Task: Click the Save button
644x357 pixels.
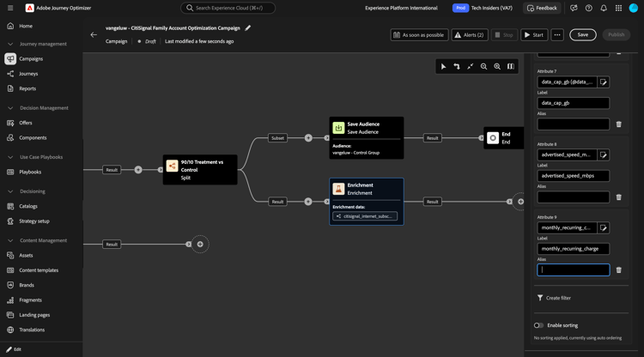Action: 583,35
